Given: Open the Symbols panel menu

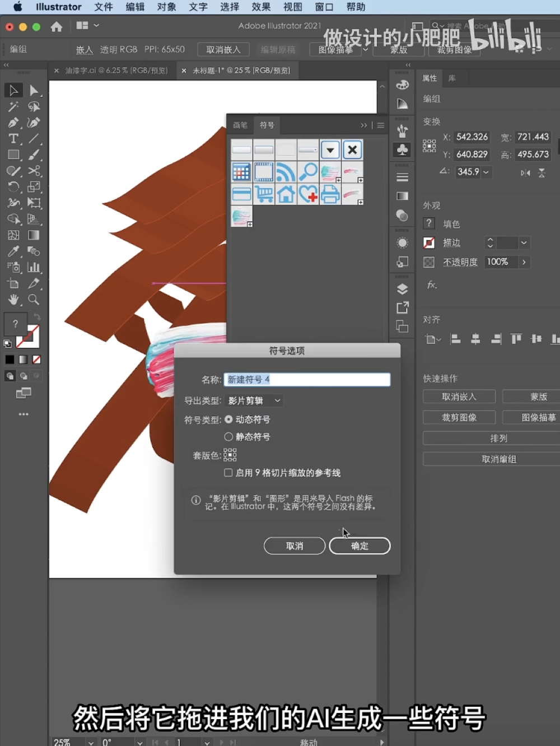Looking at the screenshot, I should [381, 125].
